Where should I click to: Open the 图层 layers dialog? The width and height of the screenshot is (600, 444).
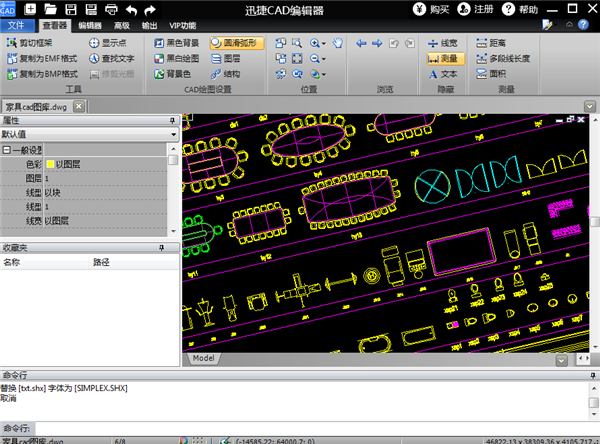point(226,59)
